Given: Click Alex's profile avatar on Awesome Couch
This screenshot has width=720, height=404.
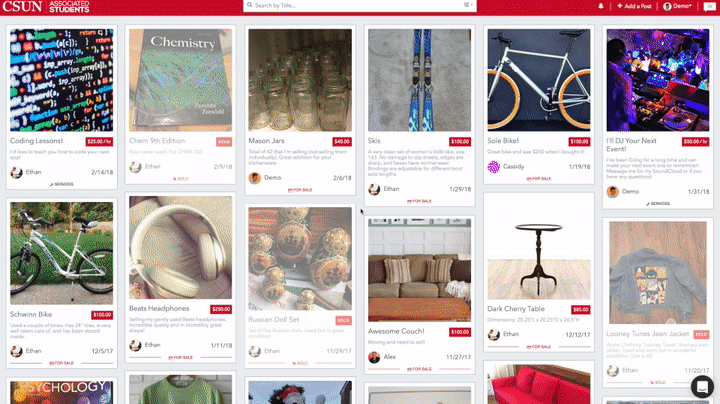Looking at the screenshot, I should point(374,357).
